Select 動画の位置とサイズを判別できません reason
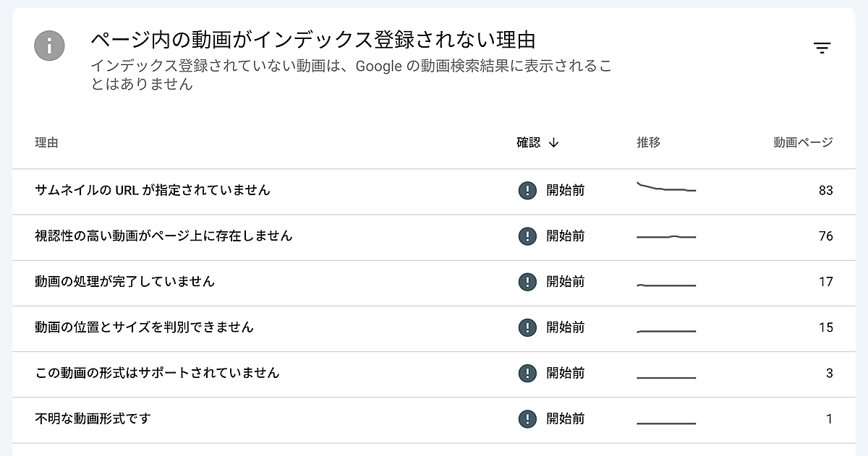The height and width of the screenshot is (456, 868). (145, 327)
